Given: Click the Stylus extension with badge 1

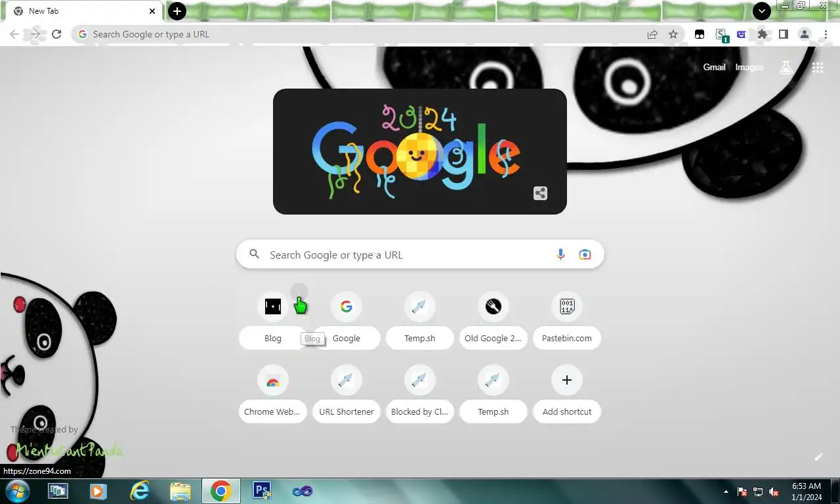Looking at the screenshot, I should tap(721, 35).
